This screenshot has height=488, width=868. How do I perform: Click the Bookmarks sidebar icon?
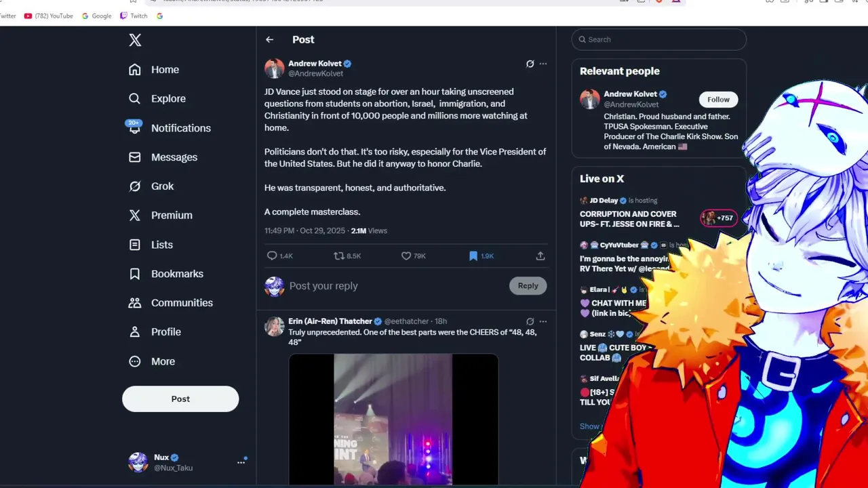pos(135,274)
